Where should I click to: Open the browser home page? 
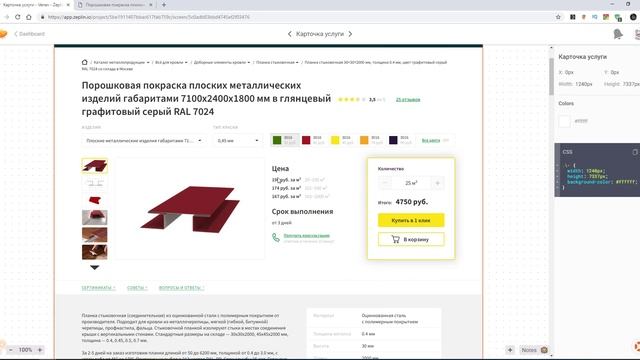pos(29,17)
